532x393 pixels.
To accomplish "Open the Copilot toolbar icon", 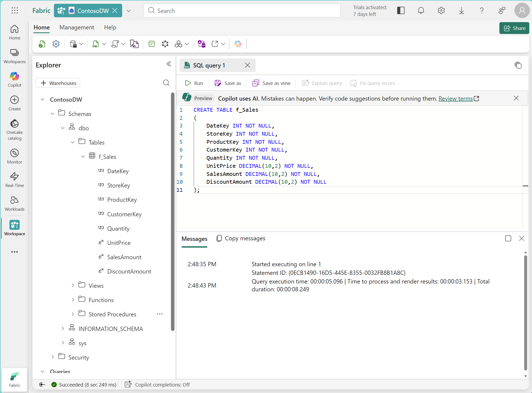I will 238,44.
